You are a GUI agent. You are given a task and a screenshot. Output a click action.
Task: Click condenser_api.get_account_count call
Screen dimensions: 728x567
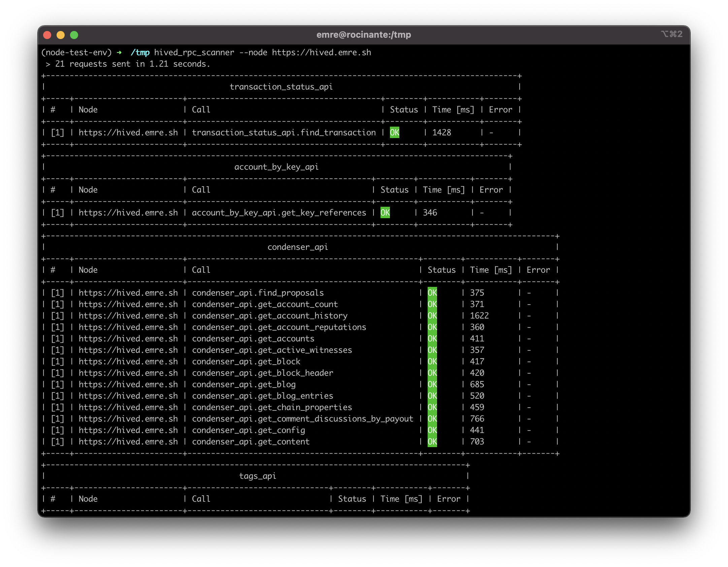click(x=265, y=304)
